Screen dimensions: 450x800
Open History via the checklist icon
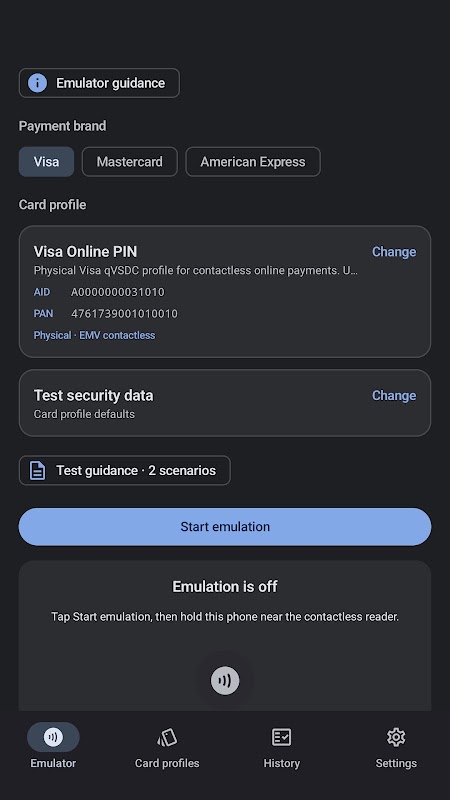[x=281, y=737]
